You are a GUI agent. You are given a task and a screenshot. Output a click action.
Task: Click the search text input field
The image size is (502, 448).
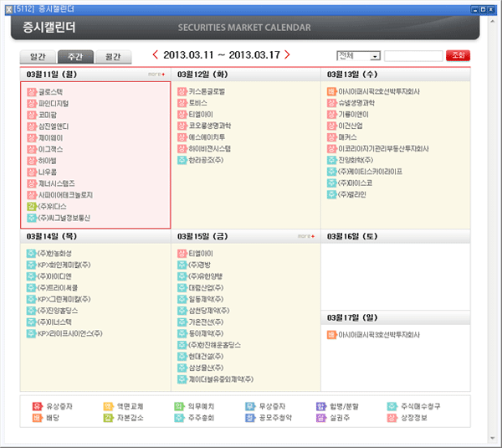point(412,56)
